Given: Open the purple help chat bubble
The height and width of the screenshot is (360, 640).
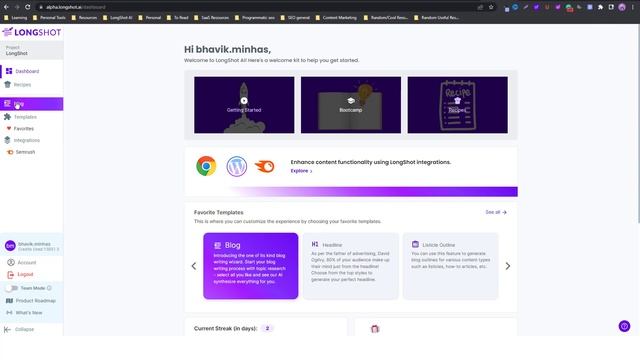Looking at the screenshot, I should pos(624,326).
